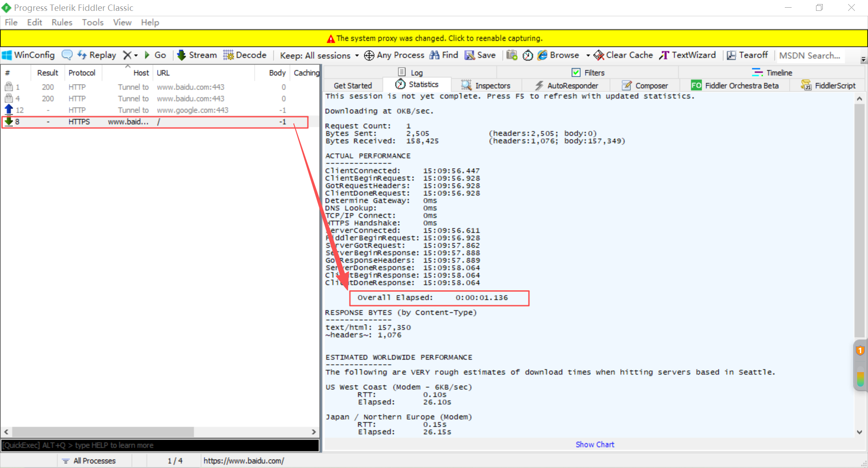Click Browse with the Internet Explorer icon
Screen dimensions: 868x468
(x=558, y=55)
